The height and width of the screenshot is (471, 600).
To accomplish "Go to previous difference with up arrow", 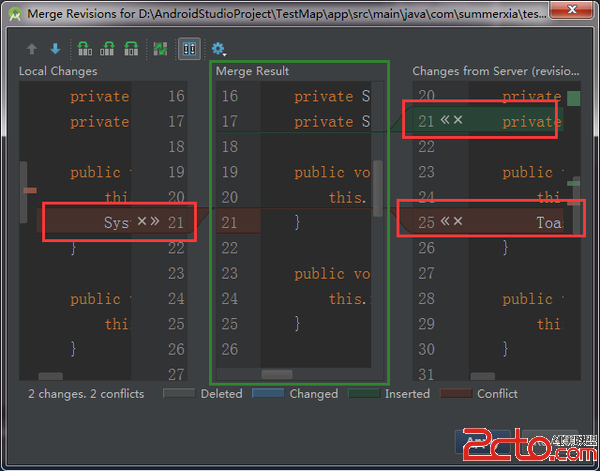I will tap(32, 49).
